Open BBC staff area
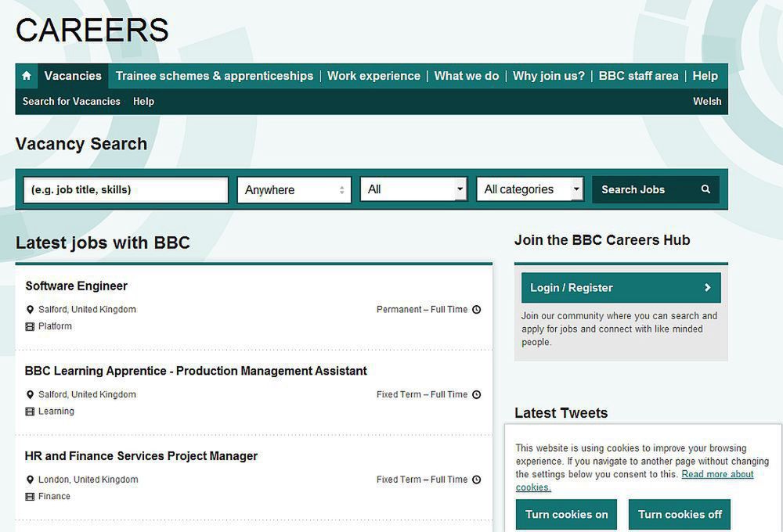Image resolution: width=783 pixels, height=532 pixels. pyautogui.click(x=638, y=76)
